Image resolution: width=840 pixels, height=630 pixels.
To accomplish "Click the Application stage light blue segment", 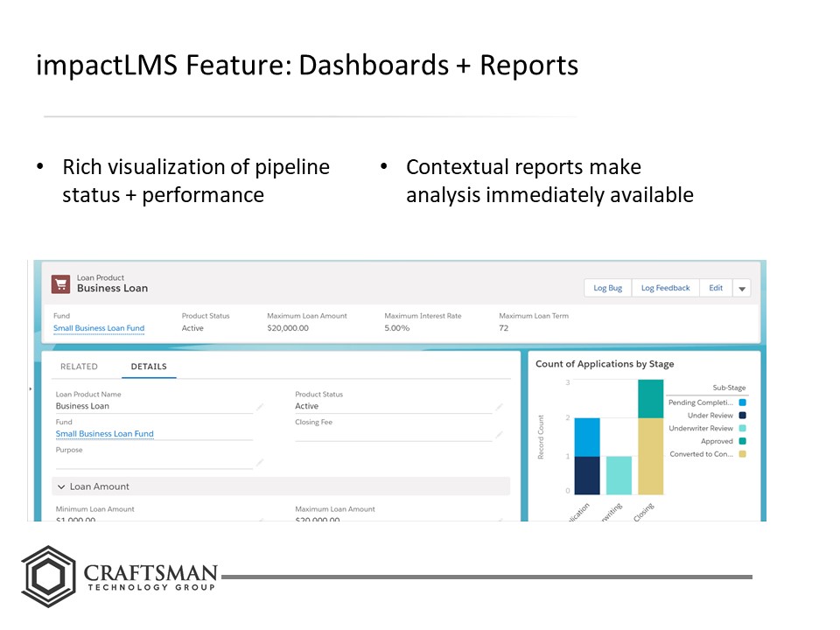I will pyautogui.click(x=587, y=437).
